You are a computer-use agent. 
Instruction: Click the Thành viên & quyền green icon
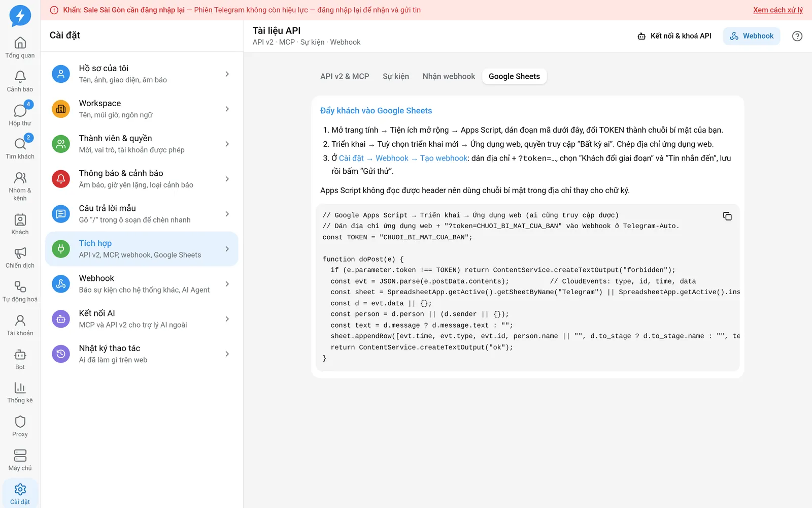click(61, 144)
